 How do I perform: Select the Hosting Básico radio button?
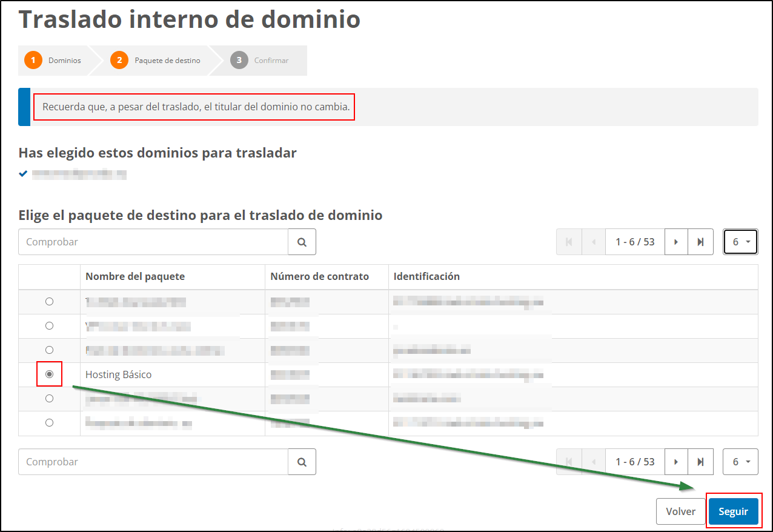pos(49,374)
